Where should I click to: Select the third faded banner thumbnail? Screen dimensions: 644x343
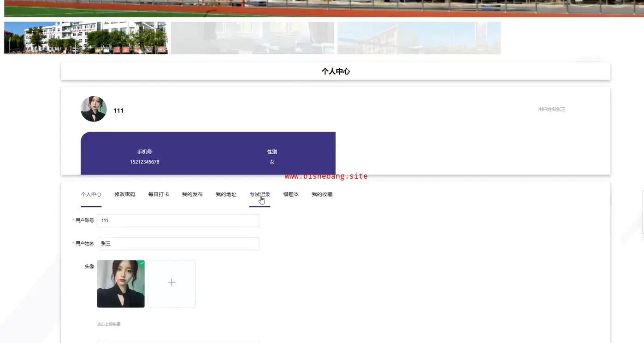click(x=419, y=38)
